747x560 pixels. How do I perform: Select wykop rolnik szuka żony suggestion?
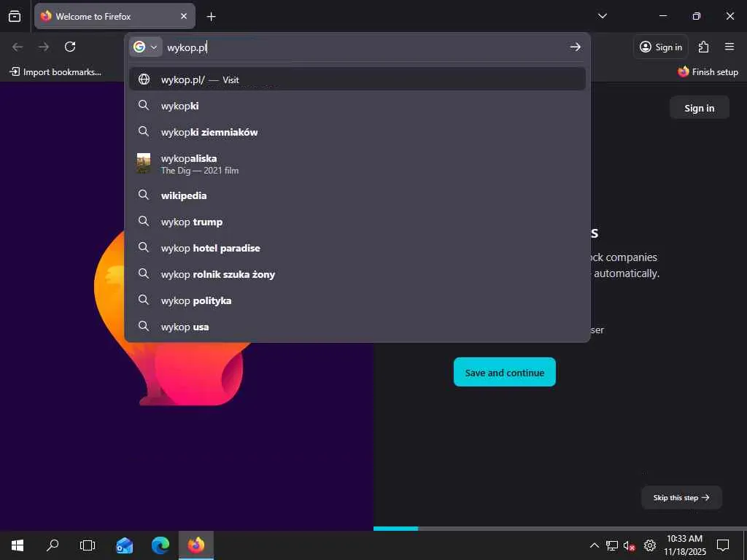(x=357, y=274)
